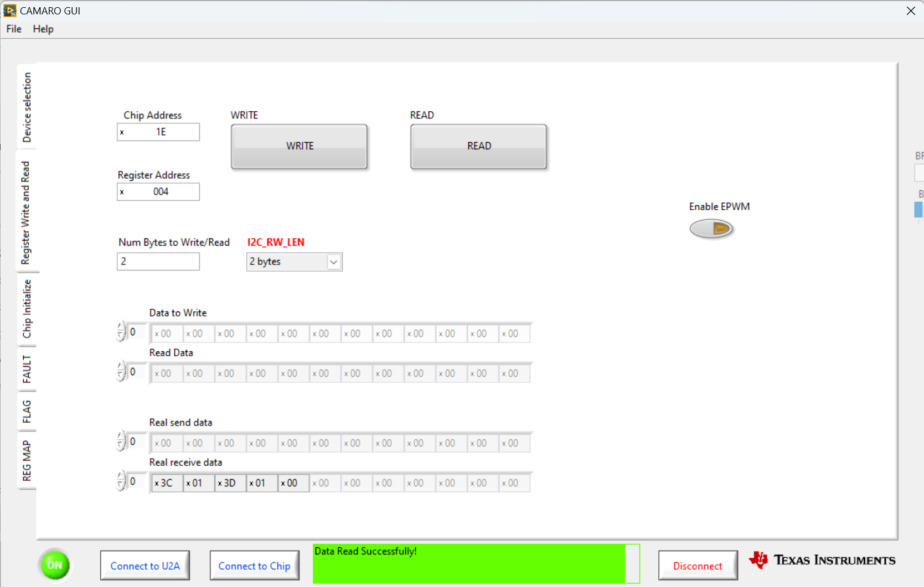Click the Texas Instruments logo
924x587 pixels.
[x=822, y=560]
